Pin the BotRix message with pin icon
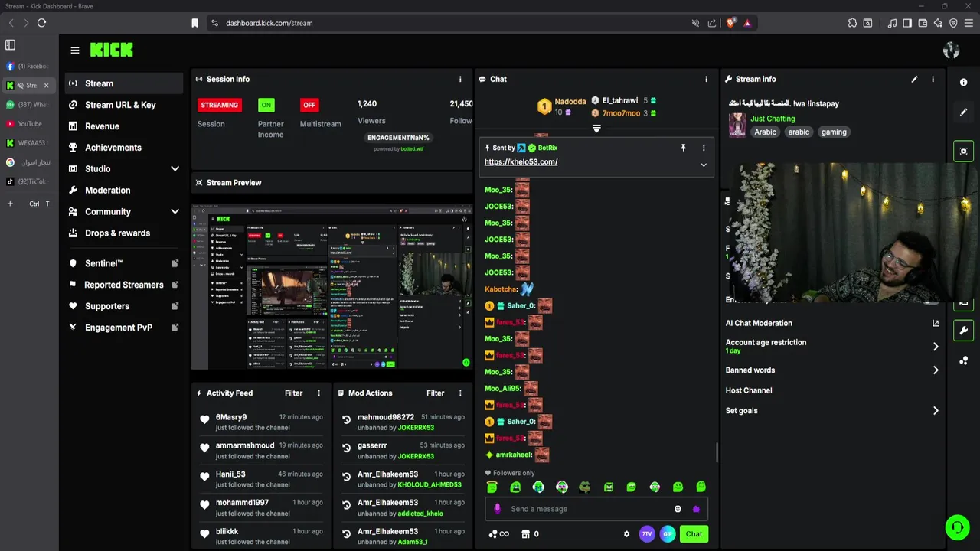Screen dimensions: 980x551 683,148
